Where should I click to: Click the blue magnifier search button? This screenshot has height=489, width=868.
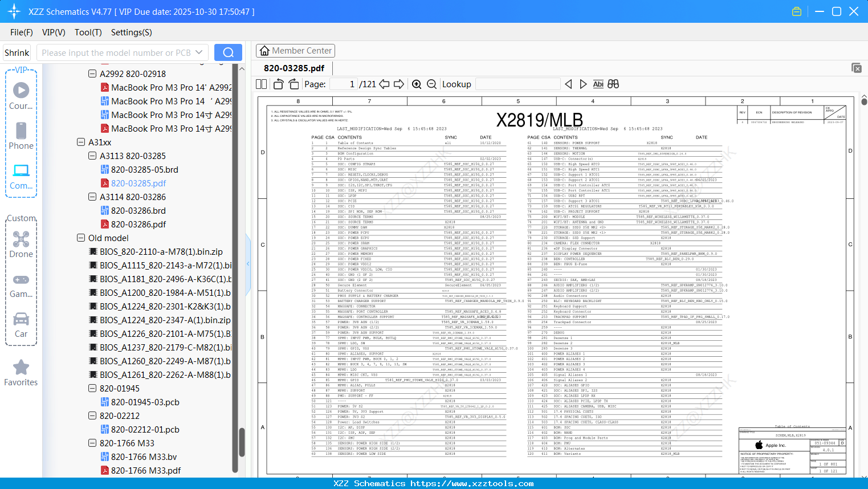pos(228,52)
